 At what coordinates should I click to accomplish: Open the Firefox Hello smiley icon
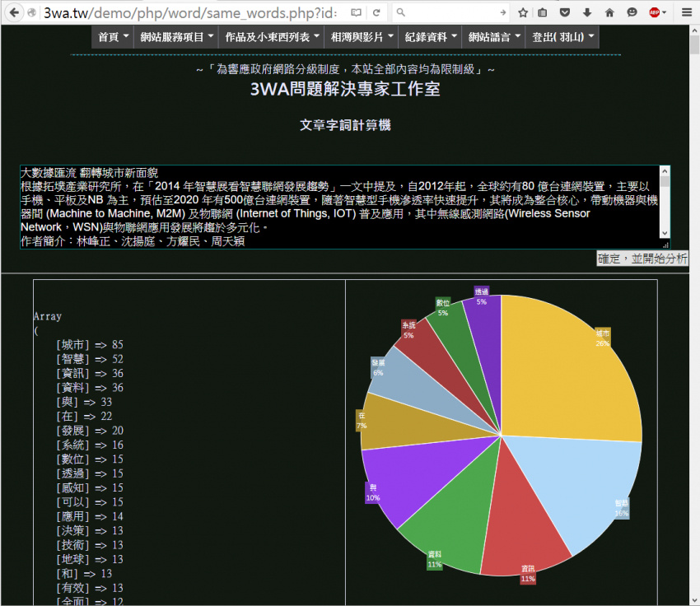coord(632,12)
